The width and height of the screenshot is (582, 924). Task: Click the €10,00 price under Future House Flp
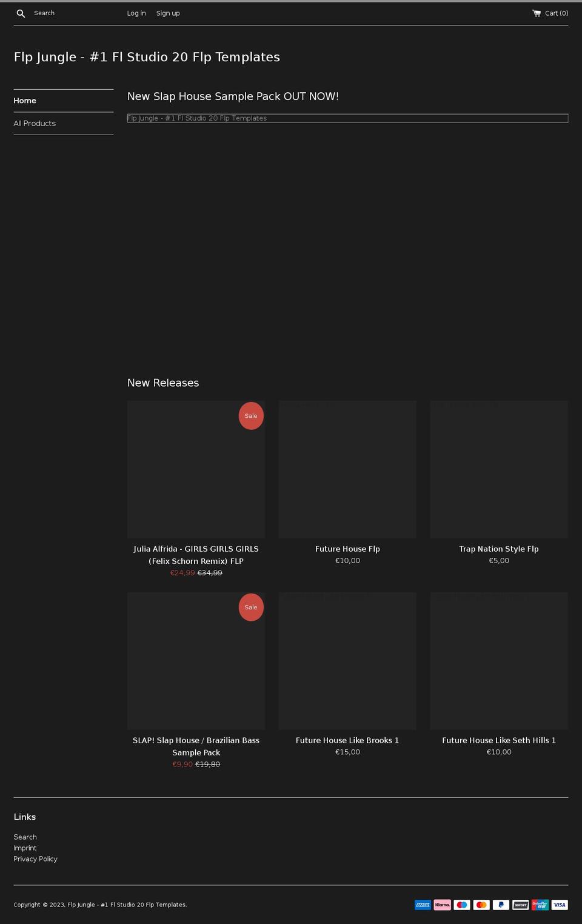pyautogui.click(x=347, y=561)
